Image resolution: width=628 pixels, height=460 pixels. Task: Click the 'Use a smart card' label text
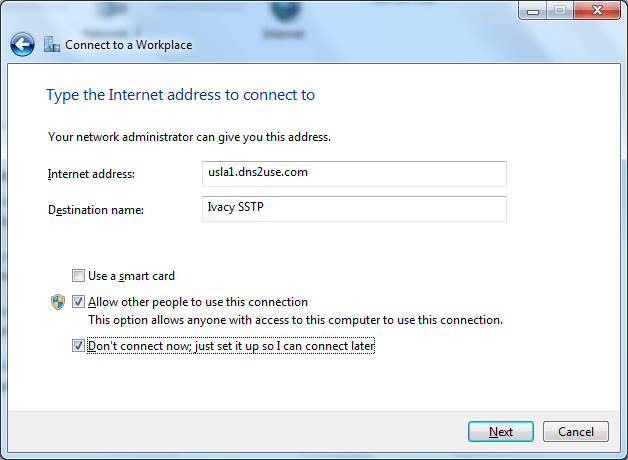tap(131, 276)
